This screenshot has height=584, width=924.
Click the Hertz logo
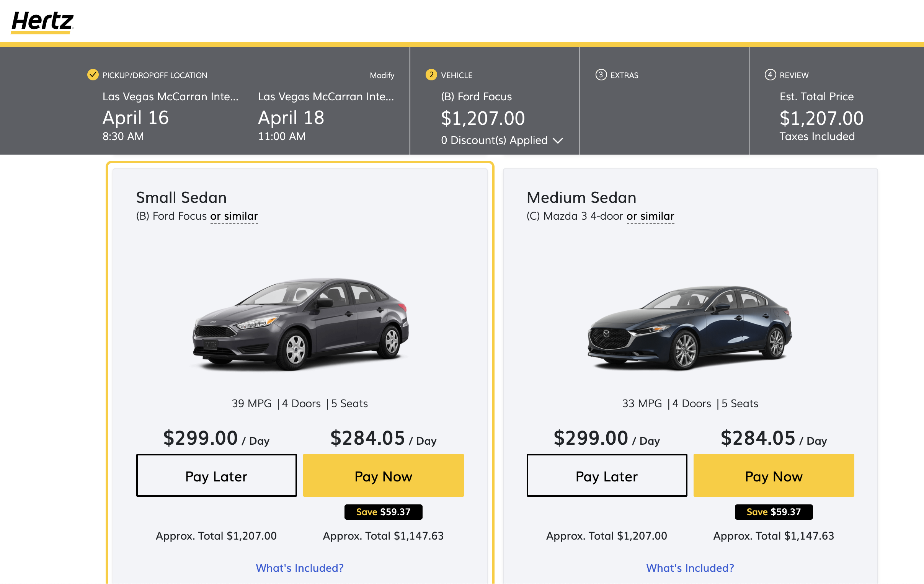tap(42, 21)
